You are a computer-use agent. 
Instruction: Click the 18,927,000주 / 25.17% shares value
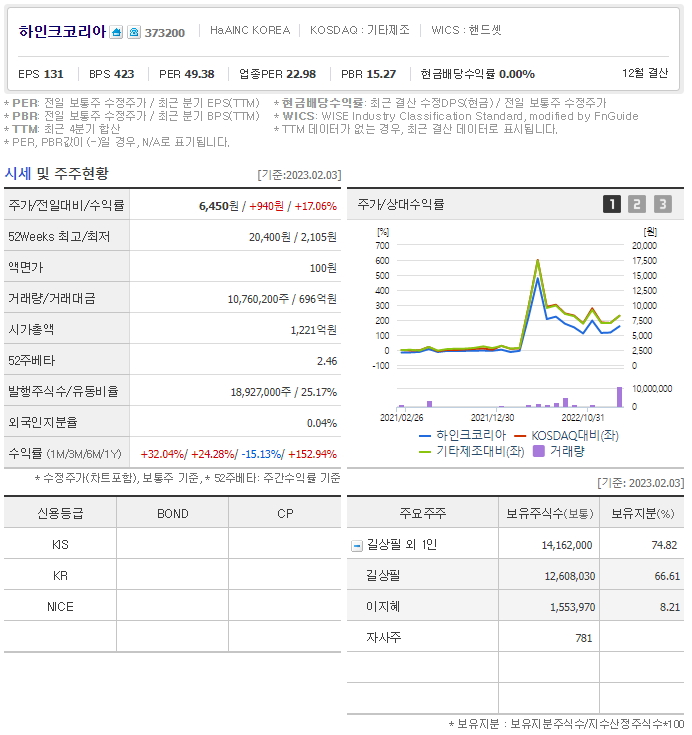click(284, 392)
